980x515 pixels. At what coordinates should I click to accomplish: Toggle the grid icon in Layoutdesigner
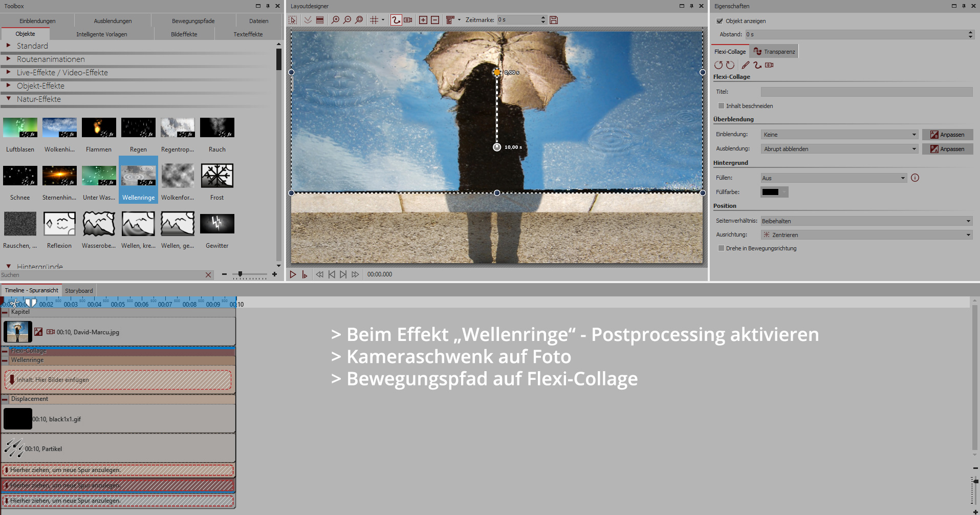(374, 20)
